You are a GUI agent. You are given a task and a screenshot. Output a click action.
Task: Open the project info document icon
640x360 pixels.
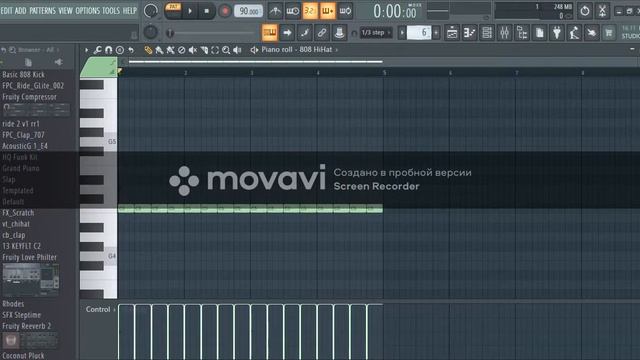(x=540, y=33)
